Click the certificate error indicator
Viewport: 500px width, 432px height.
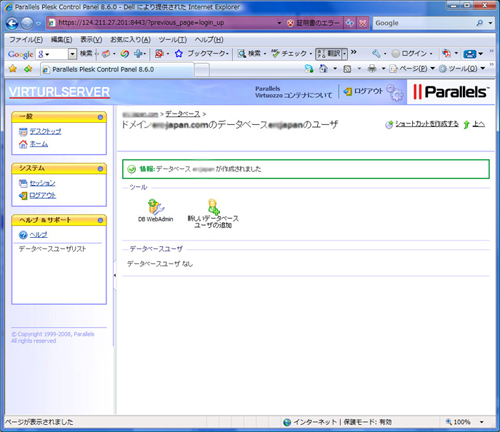314,23
